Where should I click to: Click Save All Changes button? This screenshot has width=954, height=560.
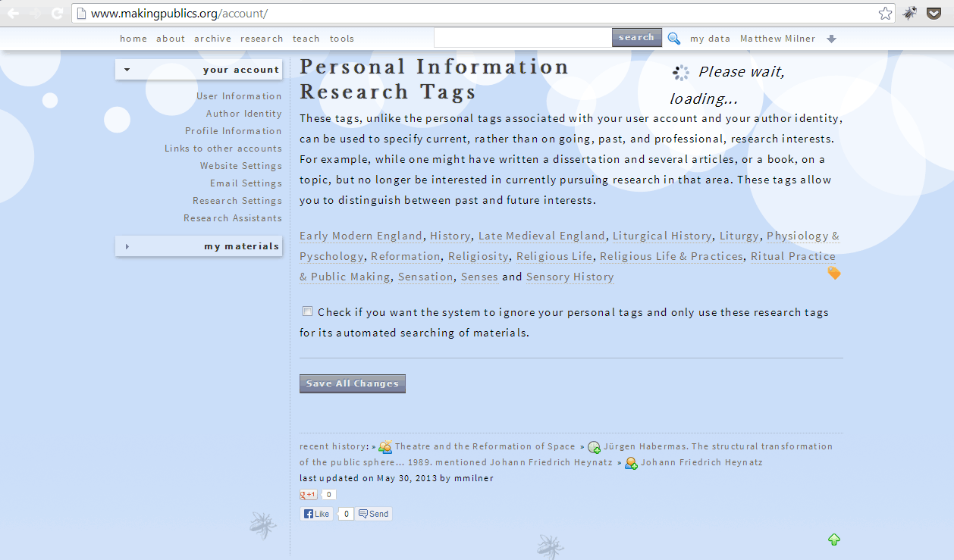coord(353,383)
